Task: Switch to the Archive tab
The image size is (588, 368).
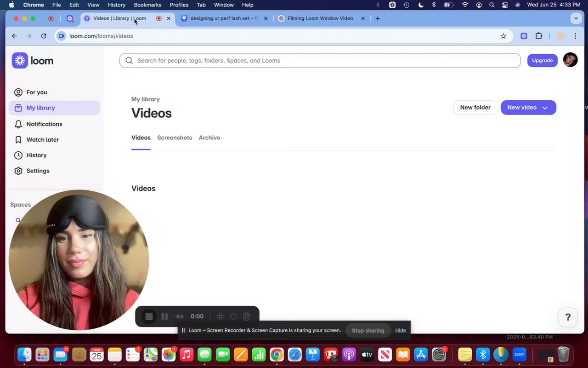Action: coord(209,138)
